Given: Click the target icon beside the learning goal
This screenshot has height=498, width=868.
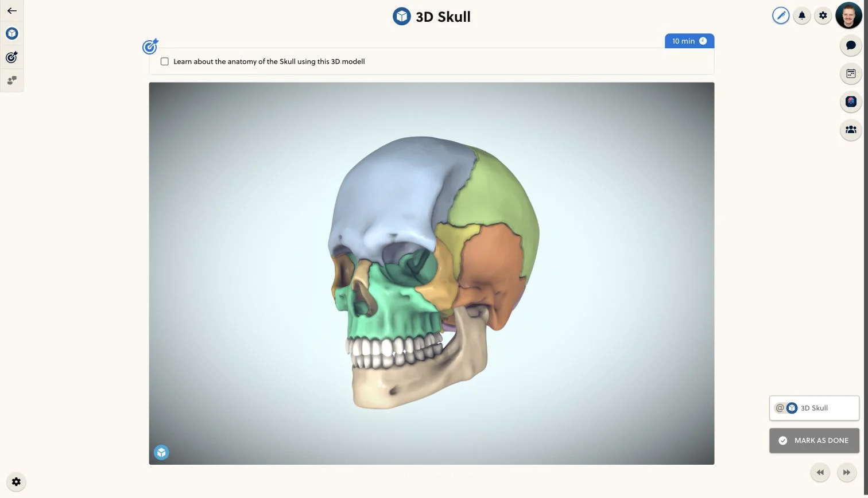Looking at the screenshot, I should pos(150,46).
